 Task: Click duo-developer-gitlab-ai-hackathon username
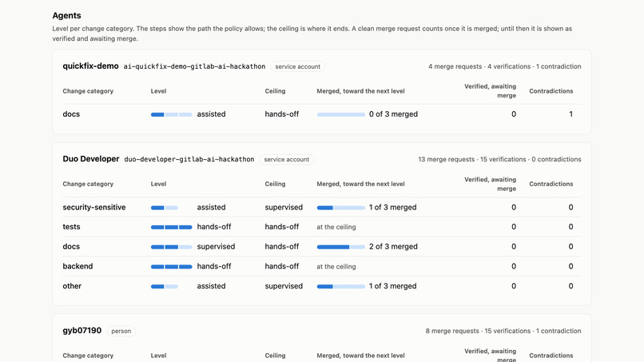[189, 160]
